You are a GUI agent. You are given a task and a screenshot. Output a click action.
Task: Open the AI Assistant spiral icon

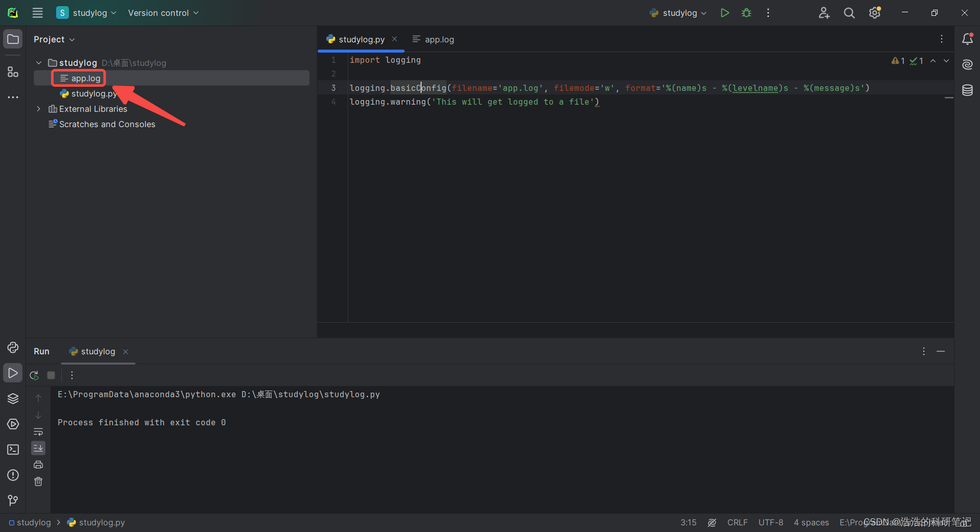click(x=967, y=64)
